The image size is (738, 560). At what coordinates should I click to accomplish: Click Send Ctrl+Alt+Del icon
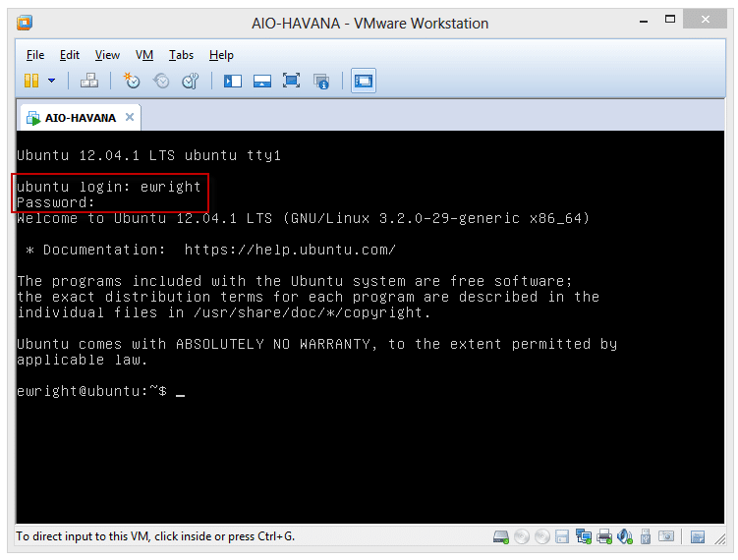point(89,81)
